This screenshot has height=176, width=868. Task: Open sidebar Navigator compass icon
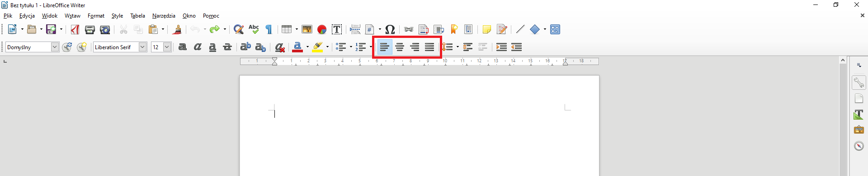[859, 146]
